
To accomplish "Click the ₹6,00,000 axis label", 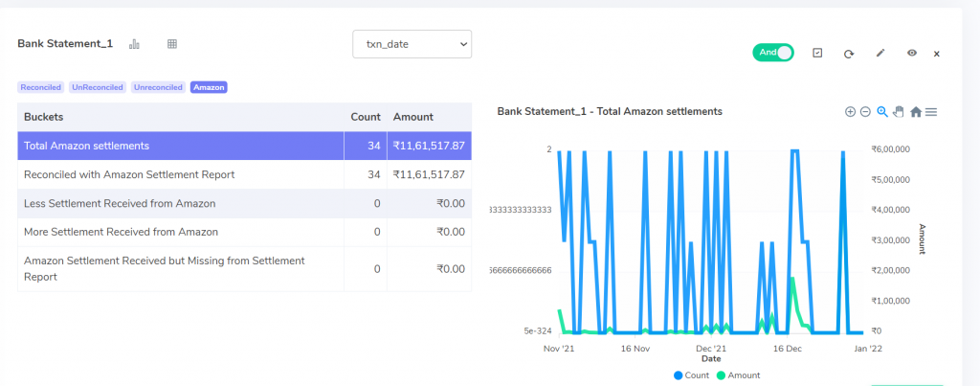I will pos(893,149).
